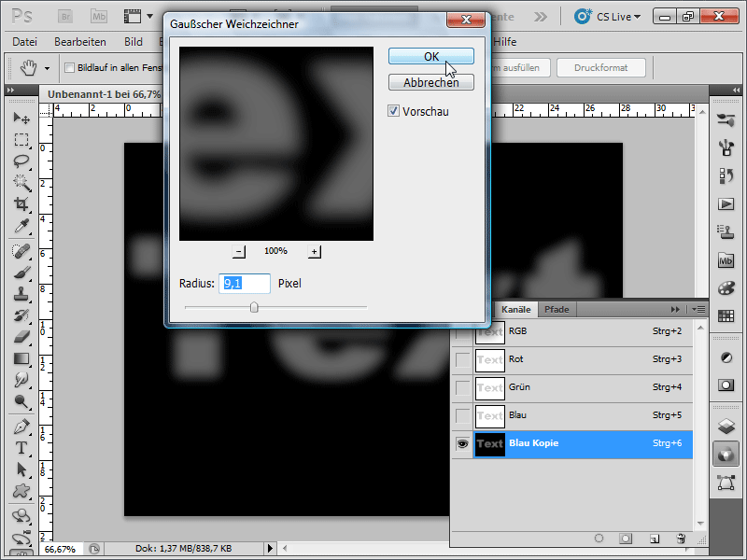Toggle visibility of Rot channel
This screenshot has height=560, width=747.
462,359
